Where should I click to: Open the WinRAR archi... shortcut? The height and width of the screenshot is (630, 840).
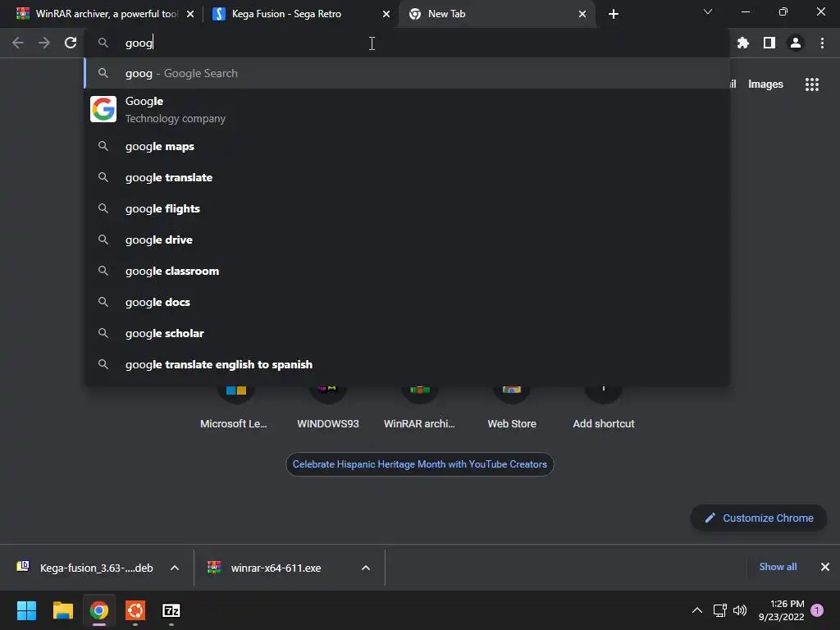pos(419,409)
